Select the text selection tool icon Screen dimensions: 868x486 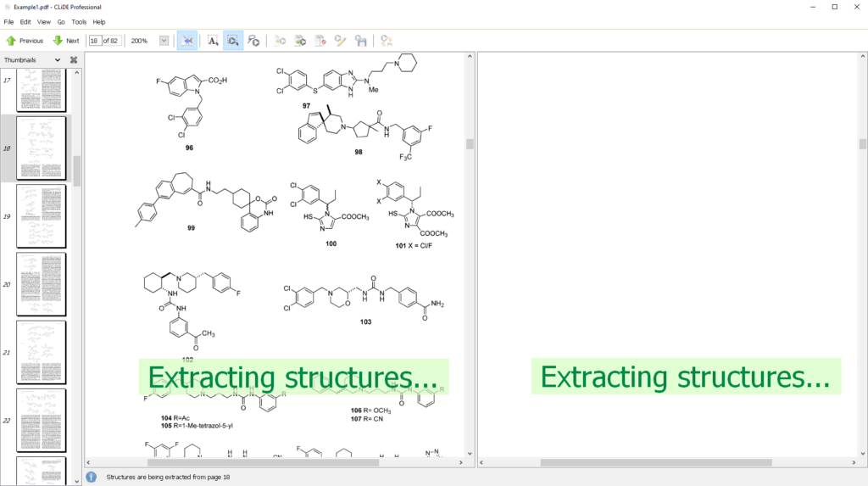[x=213, y=41]
